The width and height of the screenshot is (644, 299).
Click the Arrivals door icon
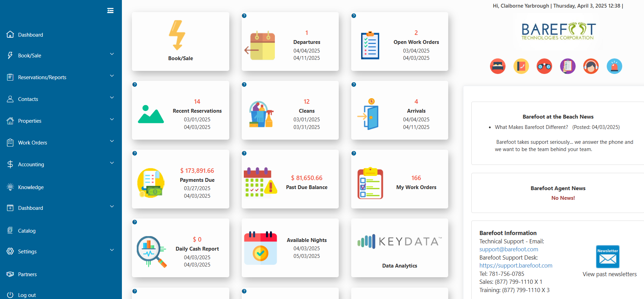368,114
